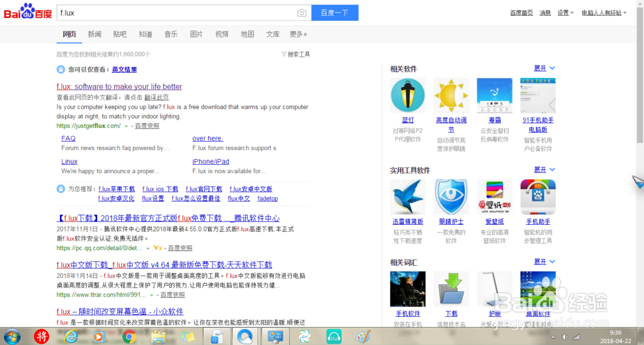Click the 消息 link in header
This screenshot has width=644, height=345.
pyautogui.click(x=545, y=13)
